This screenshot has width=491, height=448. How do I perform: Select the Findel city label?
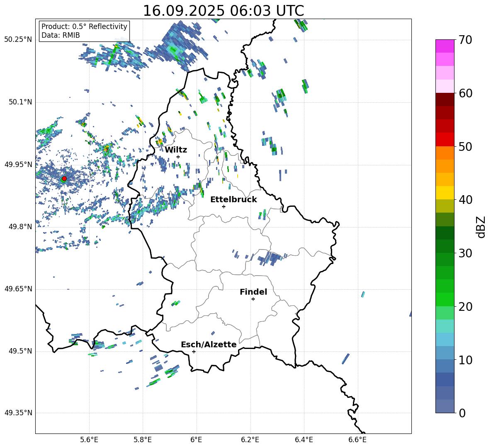point(253,292)
